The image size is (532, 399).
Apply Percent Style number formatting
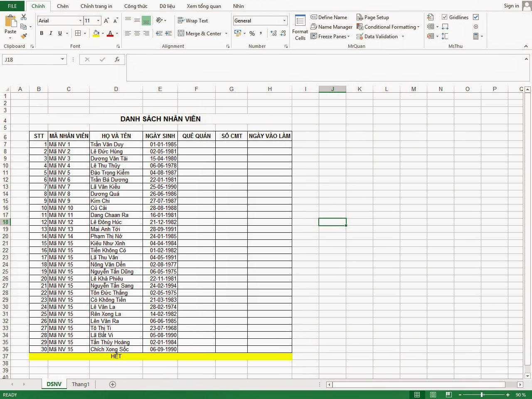click(252, 34)
